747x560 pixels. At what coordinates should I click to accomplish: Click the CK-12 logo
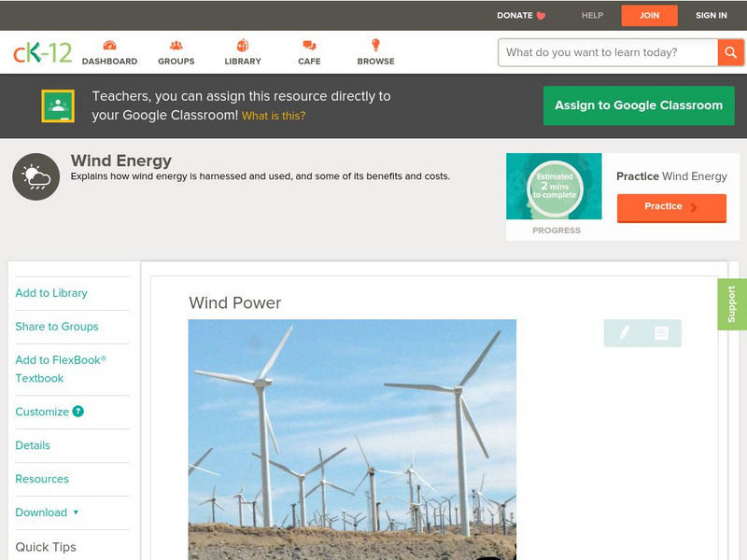42,52
